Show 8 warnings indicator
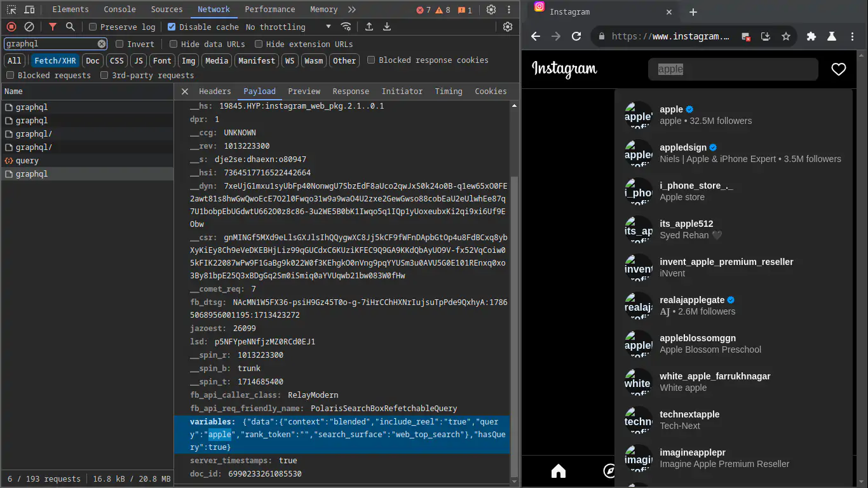This screenshot has width=868, height=488. 443,10
